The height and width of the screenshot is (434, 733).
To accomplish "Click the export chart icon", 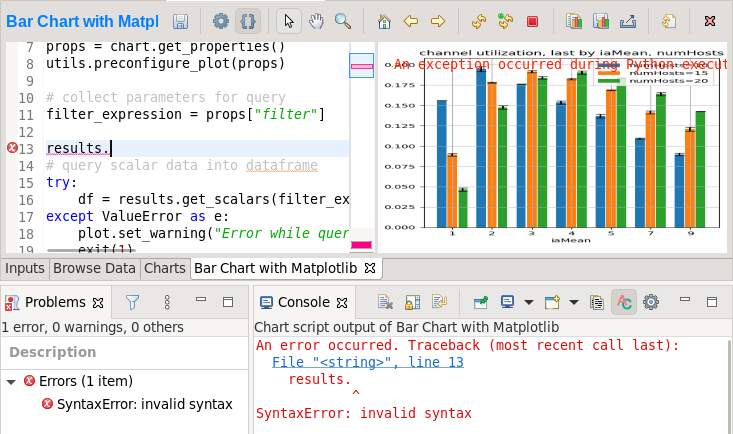I will pos(628,22).
